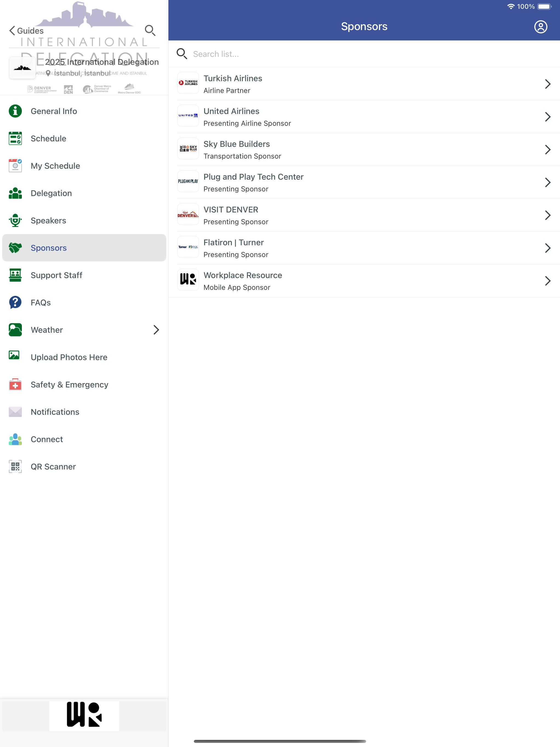The width and height of the screenshot is (560, 747).
Task: Select the Turkish Airlines name text
Action: point(233,78)
